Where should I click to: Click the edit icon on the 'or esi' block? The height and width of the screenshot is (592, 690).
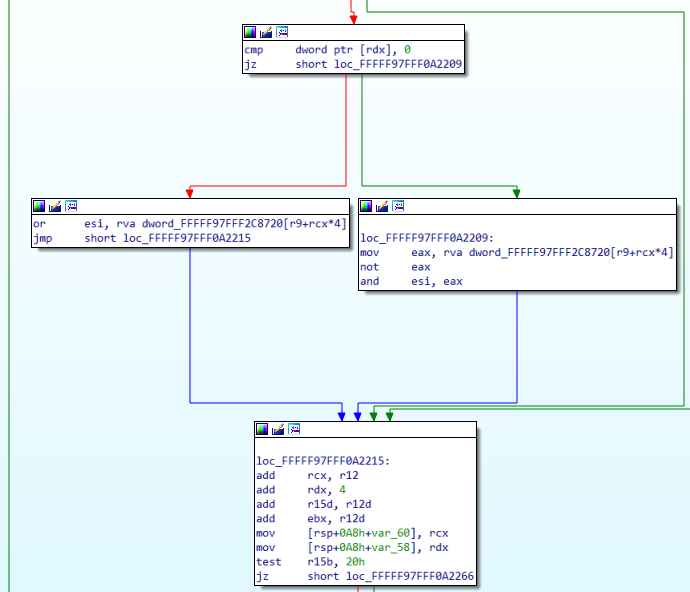[56, 206]
